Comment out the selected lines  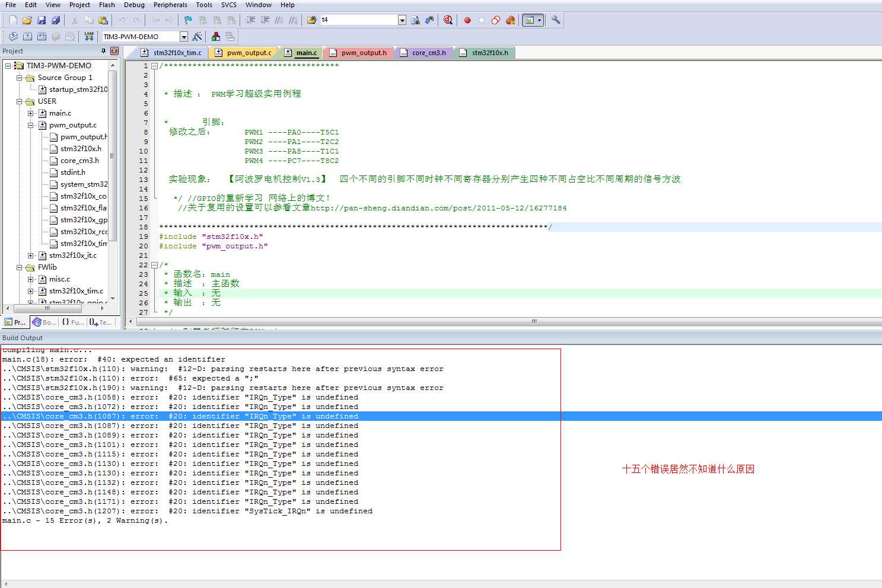[x=279, y=20]
